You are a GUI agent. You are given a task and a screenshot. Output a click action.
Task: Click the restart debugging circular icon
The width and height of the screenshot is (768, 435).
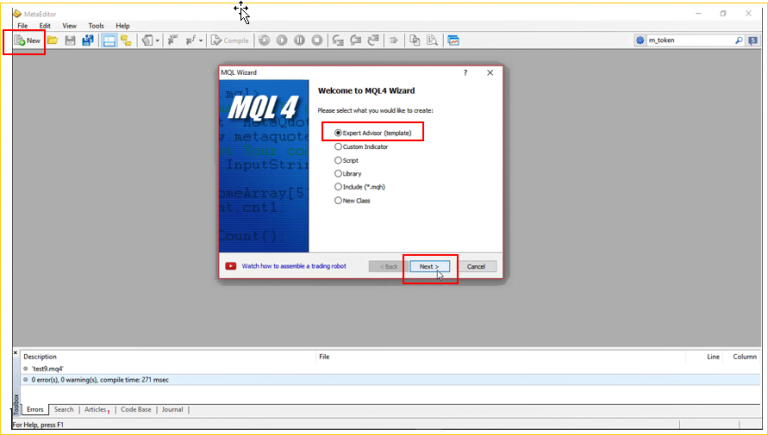264,41
